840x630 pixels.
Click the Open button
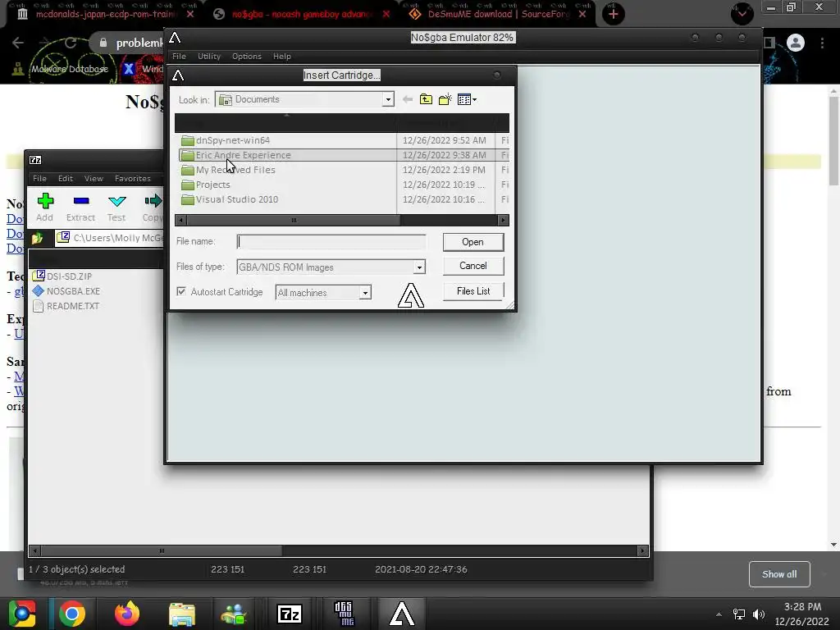(473, 242)
